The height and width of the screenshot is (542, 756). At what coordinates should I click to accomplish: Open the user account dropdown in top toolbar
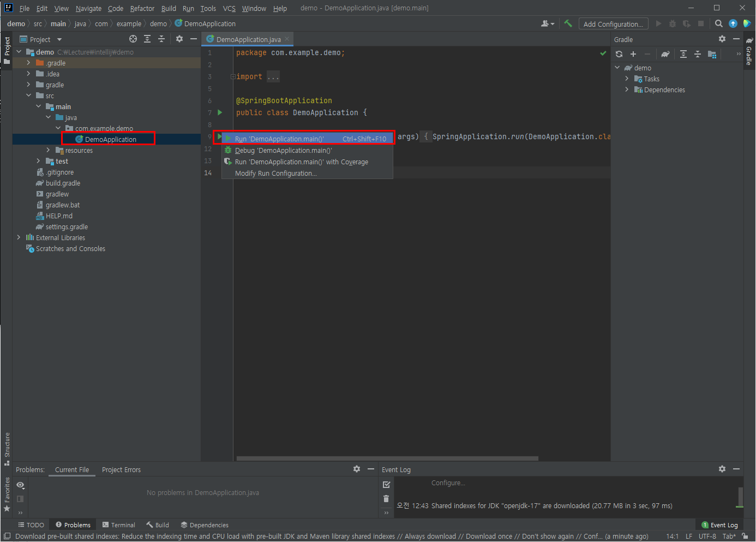tap(548, 23)
